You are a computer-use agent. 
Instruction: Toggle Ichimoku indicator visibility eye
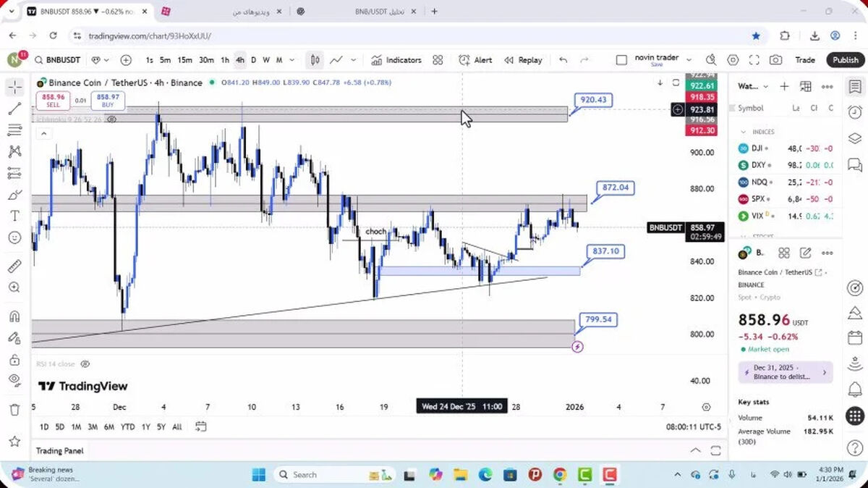(111, 119)
